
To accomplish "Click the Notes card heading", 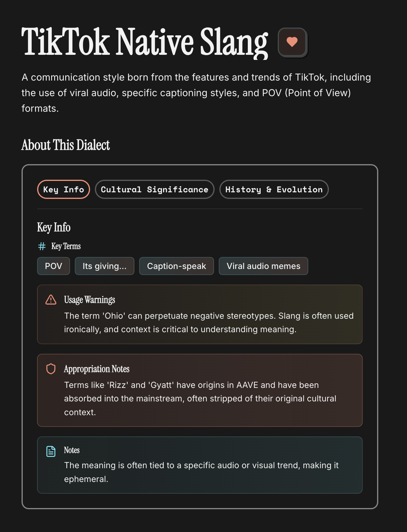I will click(x=72, y=450).
